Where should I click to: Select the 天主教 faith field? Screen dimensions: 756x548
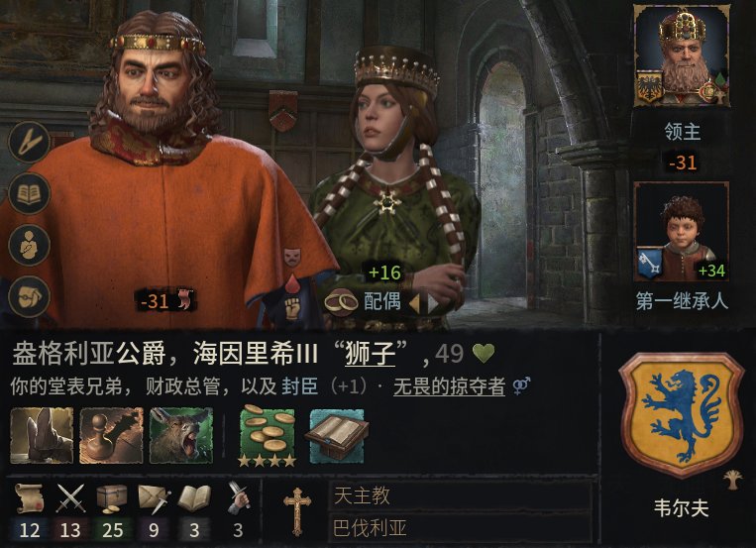[x=461, y=495]
